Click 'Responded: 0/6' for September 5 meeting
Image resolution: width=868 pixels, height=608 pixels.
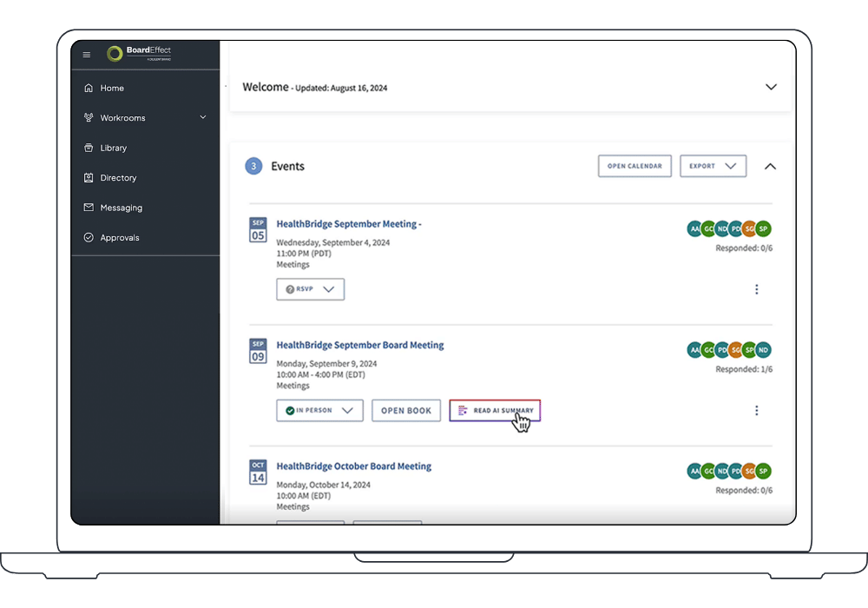click(x=744, y=248)
